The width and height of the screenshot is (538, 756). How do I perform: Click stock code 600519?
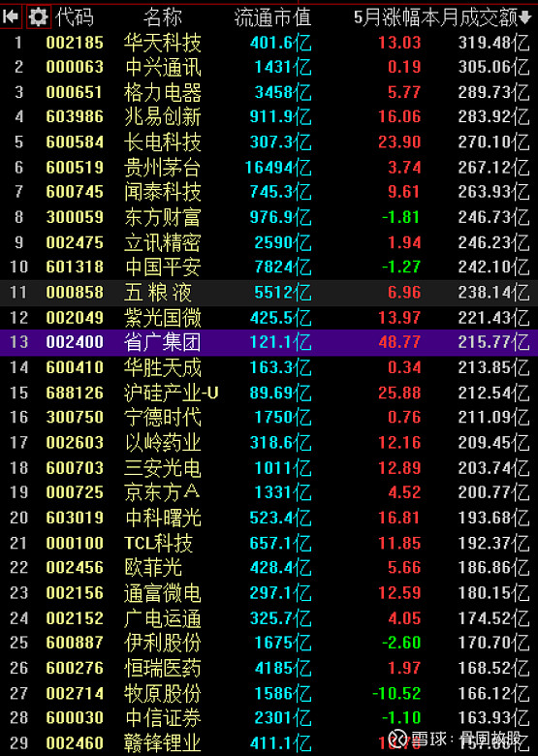(x=75, y=168)
